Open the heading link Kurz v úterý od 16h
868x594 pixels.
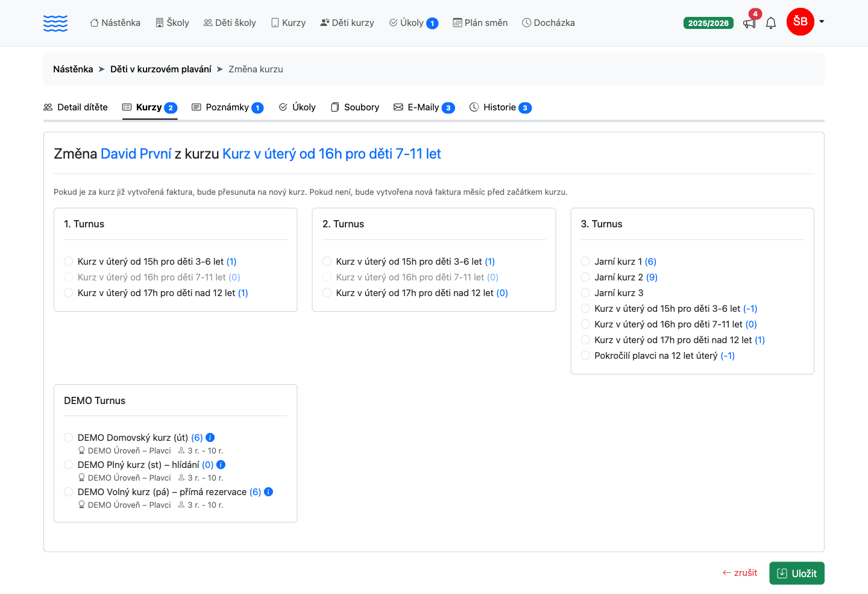click(x=332, y=154)
